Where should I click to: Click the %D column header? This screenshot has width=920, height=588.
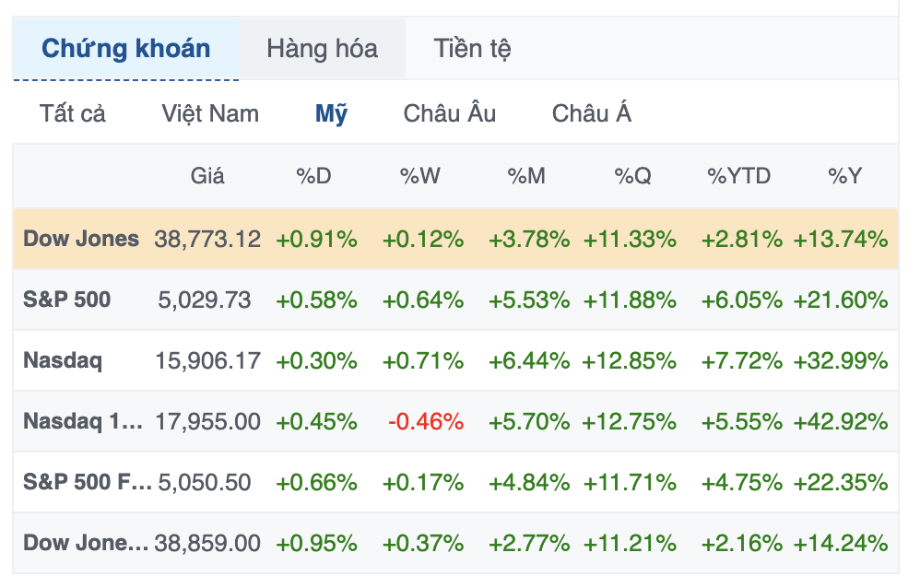pos(313,175)
